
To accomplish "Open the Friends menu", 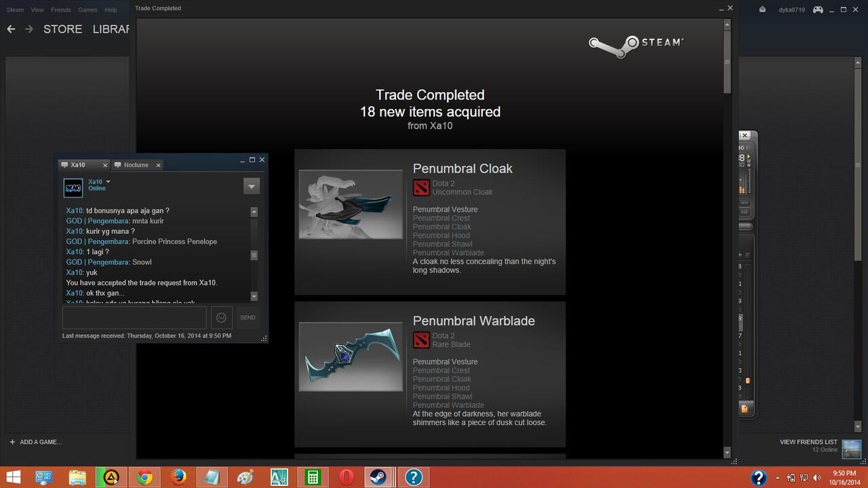I will tap(61, 9).
